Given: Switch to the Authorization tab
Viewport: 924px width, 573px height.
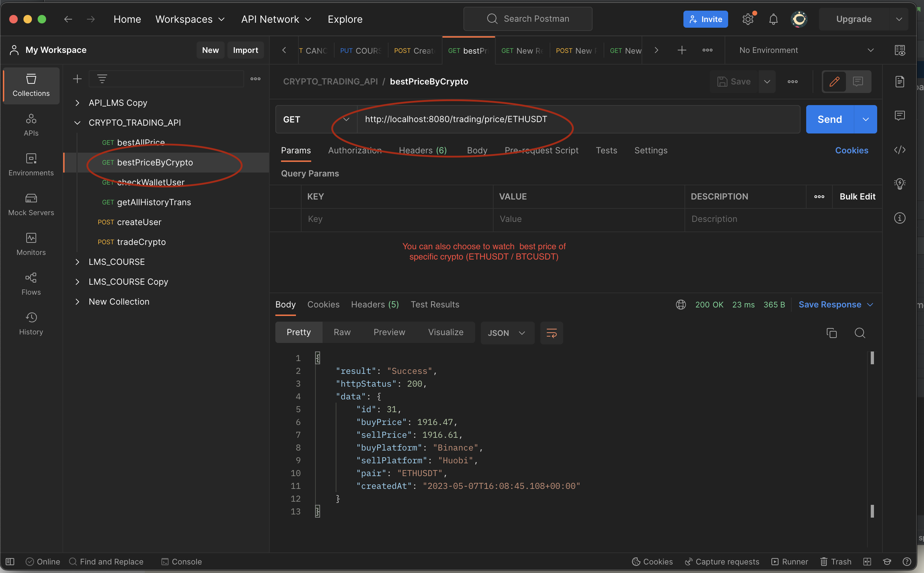Looking at the screenshot, I should click(x=354, y=151).
